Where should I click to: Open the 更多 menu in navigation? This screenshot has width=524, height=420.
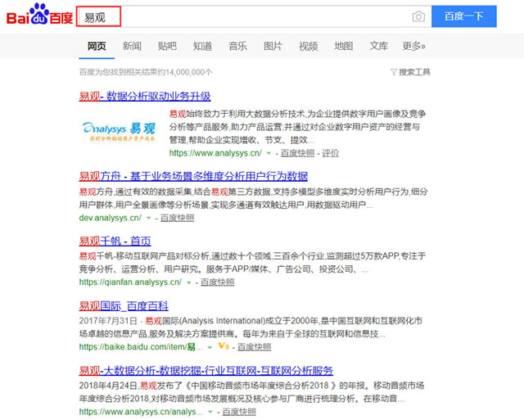pyautogui.click(x=413, y=46)
